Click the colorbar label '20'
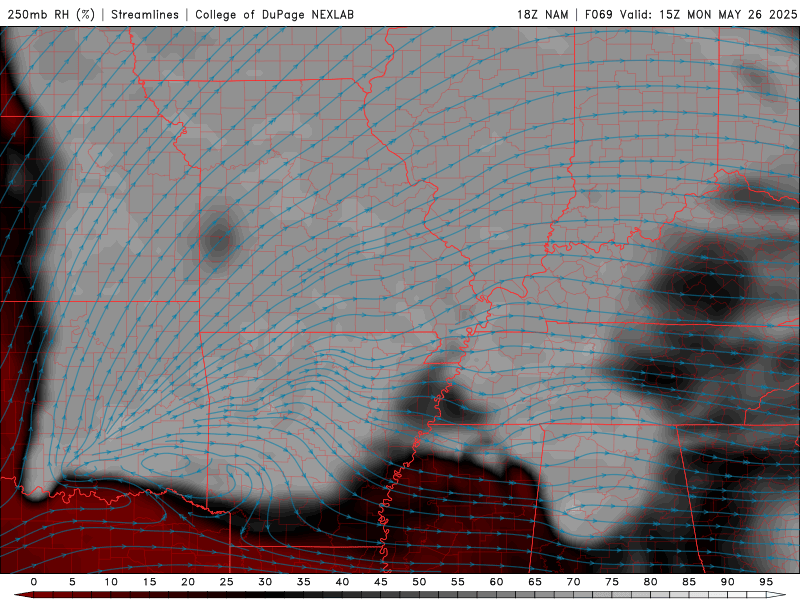 (188, 582)
